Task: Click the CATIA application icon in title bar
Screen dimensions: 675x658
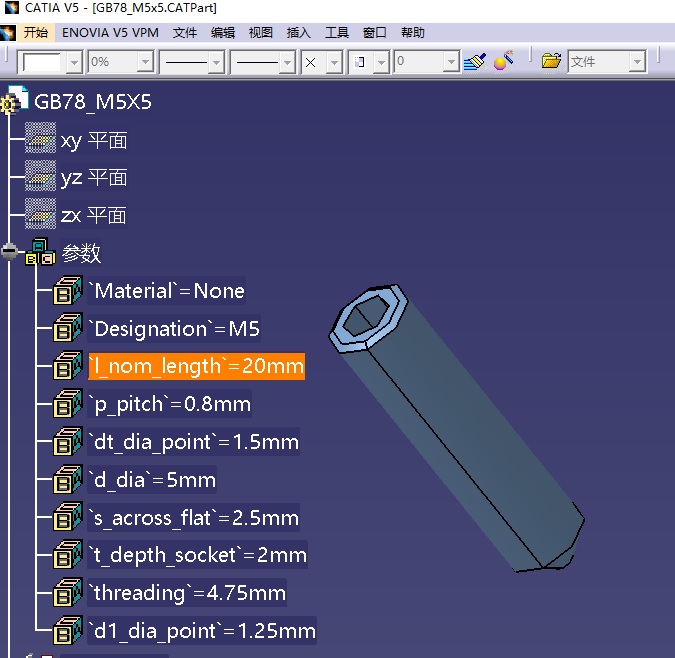Action: 12,7
